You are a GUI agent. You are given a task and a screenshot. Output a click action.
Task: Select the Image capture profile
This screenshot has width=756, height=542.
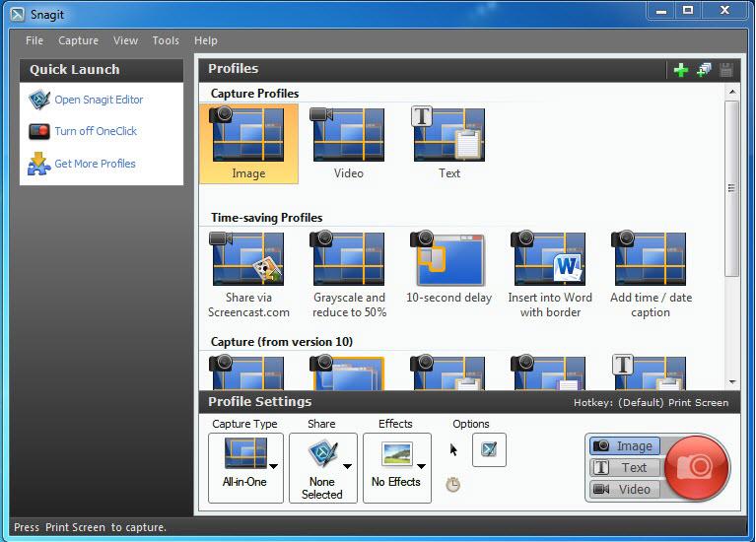tap(248, 144)
